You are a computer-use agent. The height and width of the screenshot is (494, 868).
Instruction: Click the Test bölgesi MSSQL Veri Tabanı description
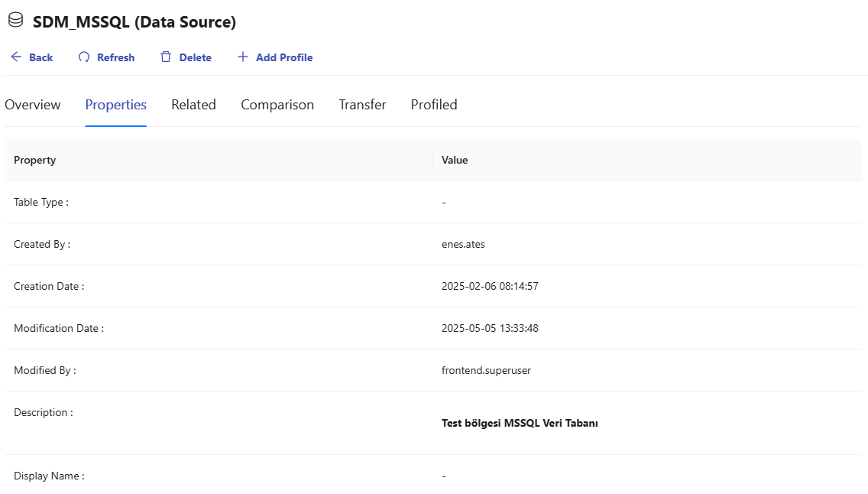pyautogui.click(x=520, y=423)
